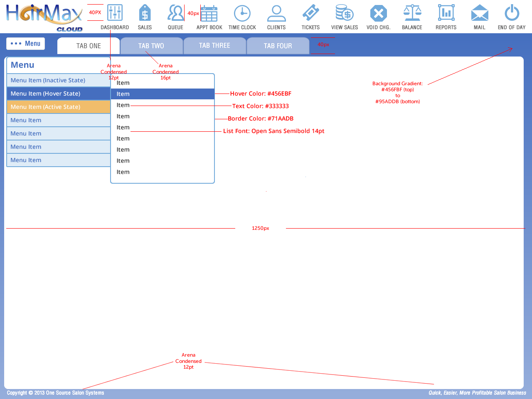
Task: Click the Void Chg. X icon
Action: [379, 13]
